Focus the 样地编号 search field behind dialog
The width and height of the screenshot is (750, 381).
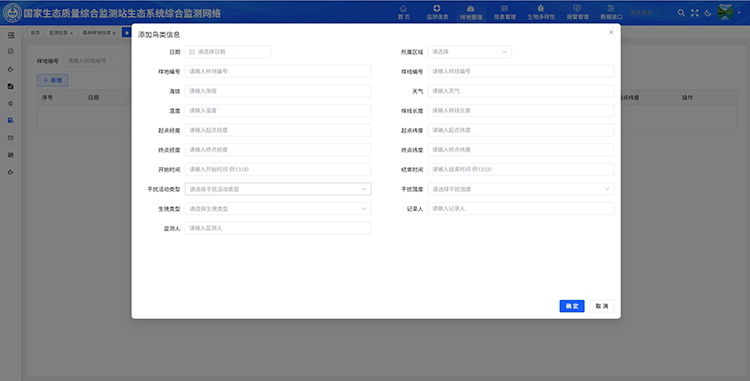pyautogui.click(x=98, y=61)
